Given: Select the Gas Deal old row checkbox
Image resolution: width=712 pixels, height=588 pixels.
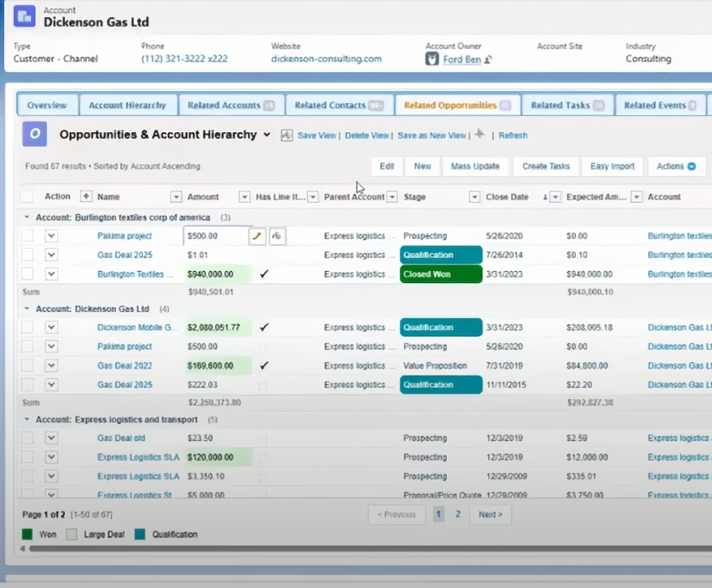Looking at the screenshot, I should pos(28,438).
